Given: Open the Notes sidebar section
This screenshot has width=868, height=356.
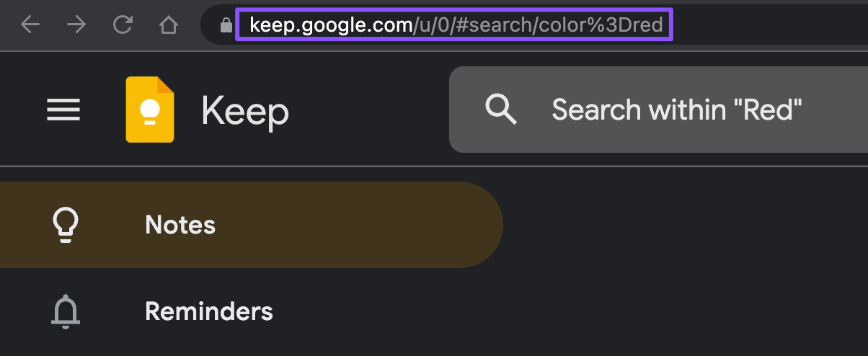Looking at the screenshot, I should tap(252, 225).
